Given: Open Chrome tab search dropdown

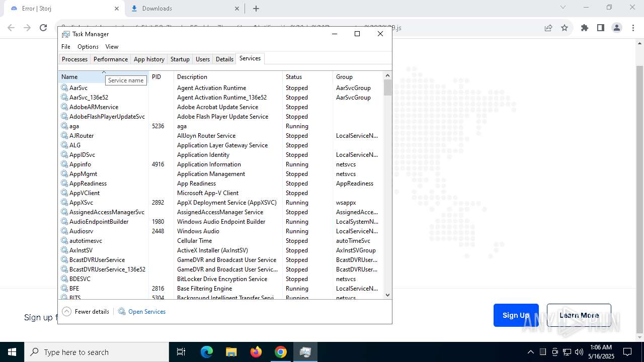Looking at the screenshot, I should coord(563,8).
